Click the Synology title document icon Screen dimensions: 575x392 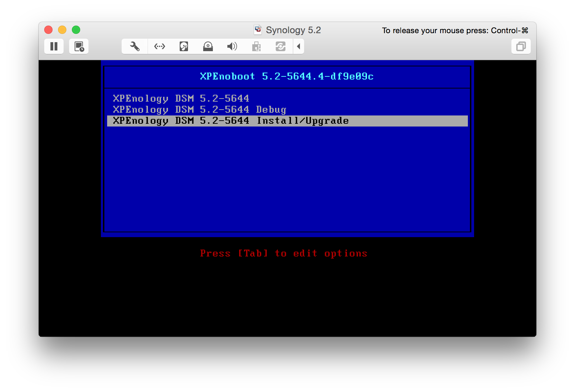coord(258,30)
